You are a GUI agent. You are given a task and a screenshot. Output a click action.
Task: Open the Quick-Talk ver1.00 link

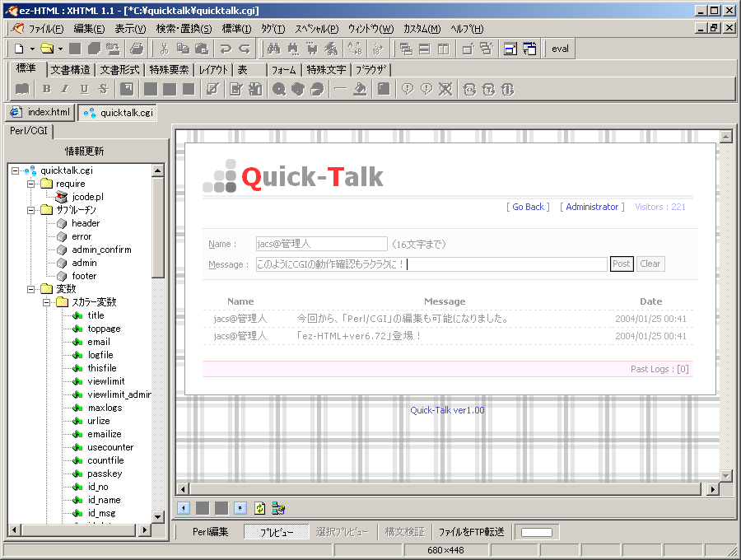coord(448,410)
